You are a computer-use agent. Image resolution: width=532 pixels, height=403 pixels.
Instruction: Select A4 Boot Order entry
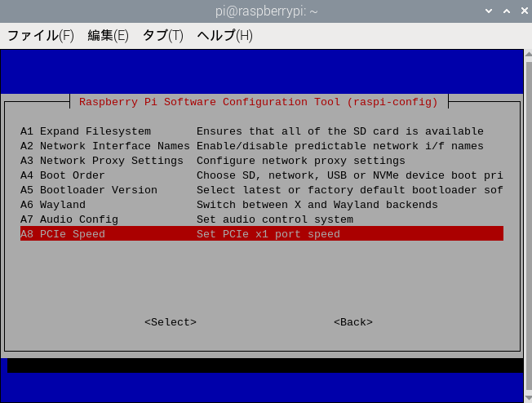pyautogui.click(x=262, y=175)
